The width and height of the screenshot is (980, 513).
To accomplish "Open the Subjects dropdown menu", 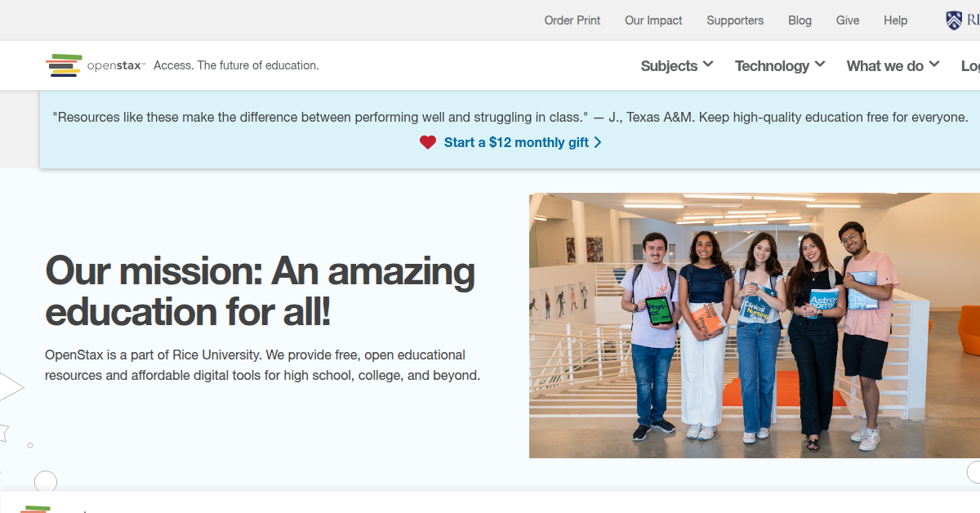I will click(x=676, y=66).
